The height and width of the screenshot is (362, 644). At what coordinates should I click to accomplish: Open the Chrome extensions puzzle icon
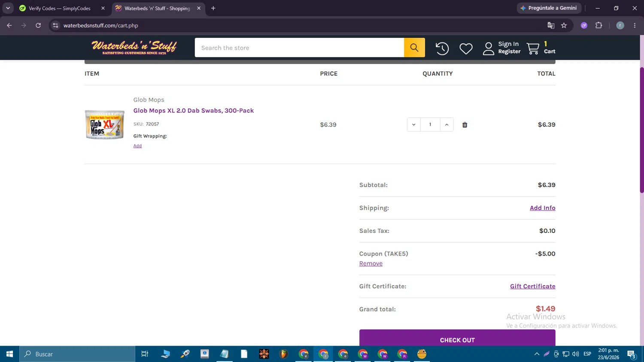tap(599, 25)
